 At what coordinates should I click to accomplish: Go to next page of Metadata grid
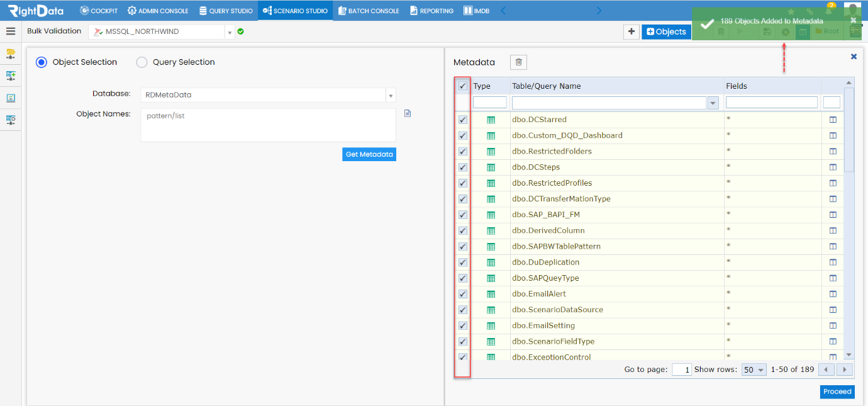(845, 370)
